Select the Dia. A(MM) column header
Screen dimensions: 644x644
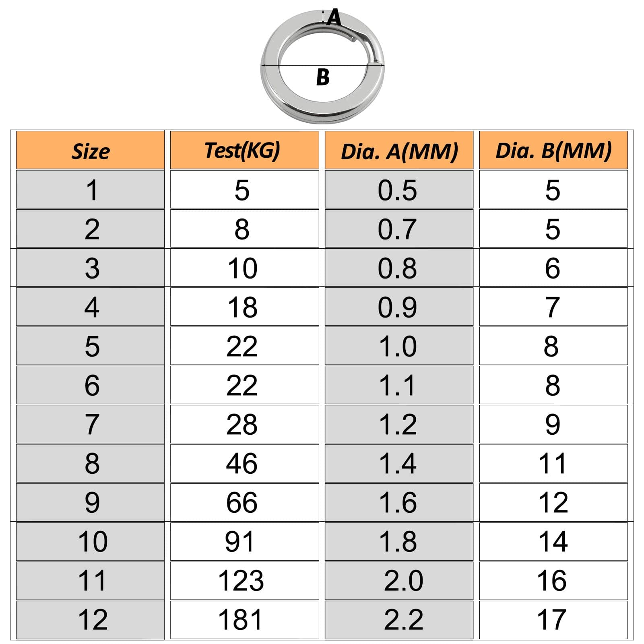click(x=399, y=150)
